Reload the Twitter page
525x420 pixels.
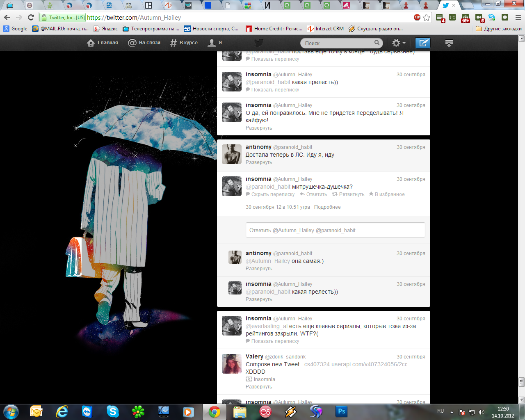31,18
